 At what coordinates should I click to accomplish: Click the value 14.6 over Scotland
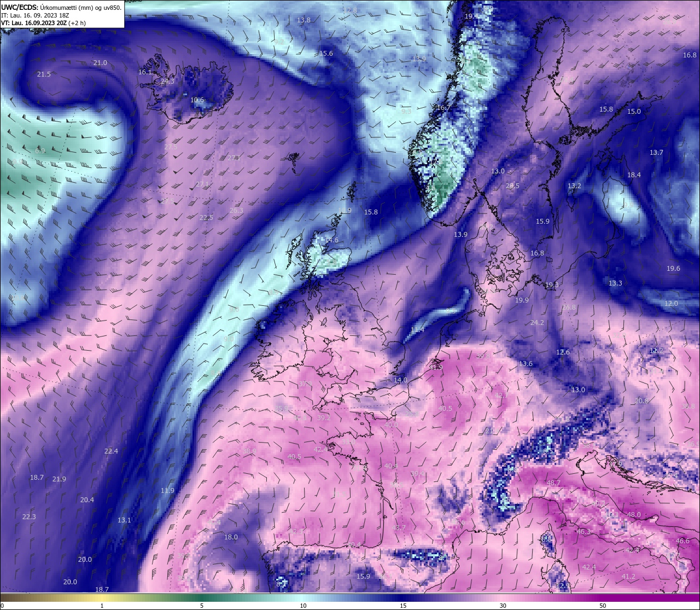(331, 240)
